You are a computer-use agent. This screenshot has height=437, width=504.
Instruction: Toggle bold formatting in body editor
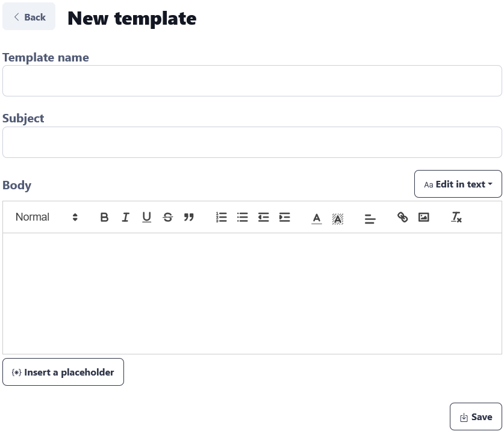[104, 217]
